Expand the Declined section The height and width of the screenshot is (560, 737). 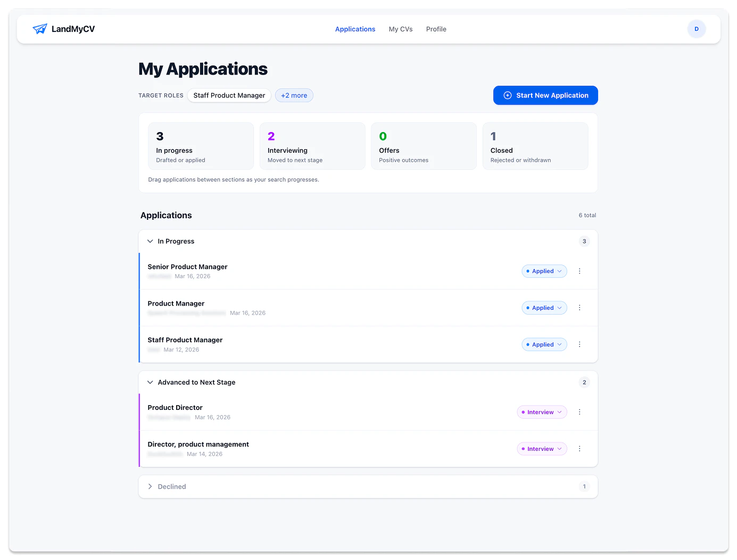coord(150,487)
